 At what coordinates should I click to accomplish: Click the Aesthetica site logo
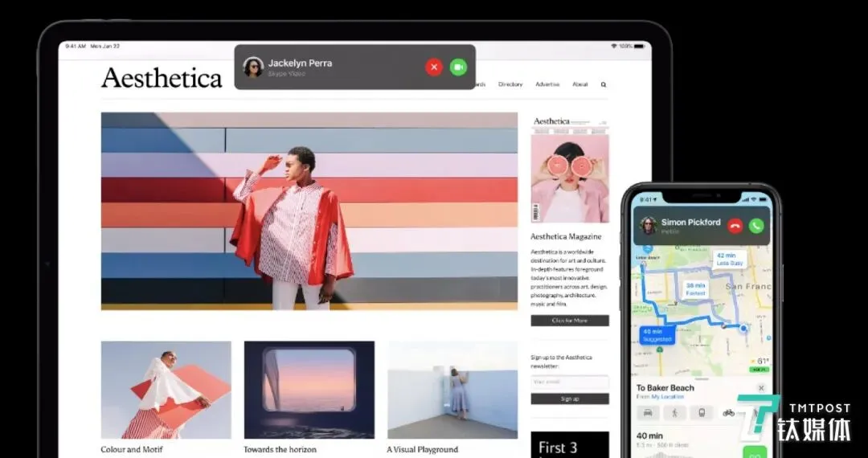coord(162,78)
